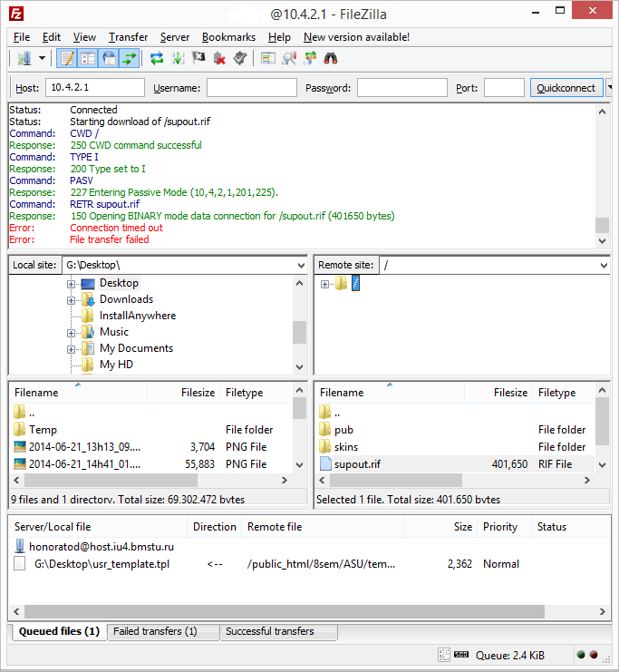Open the File menu
This screenshot has height=672, width=619.
[x=22, y=37]
